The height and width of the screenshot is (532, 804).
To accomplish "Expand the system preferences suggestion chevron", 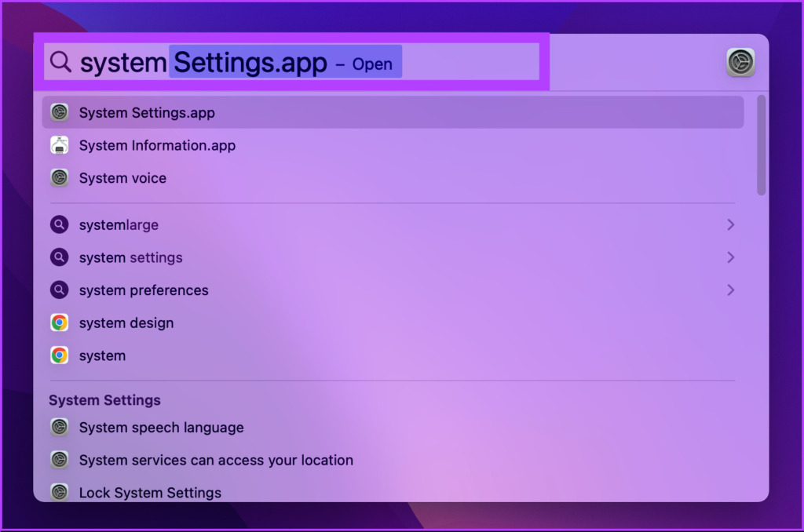I will (731, 290).
